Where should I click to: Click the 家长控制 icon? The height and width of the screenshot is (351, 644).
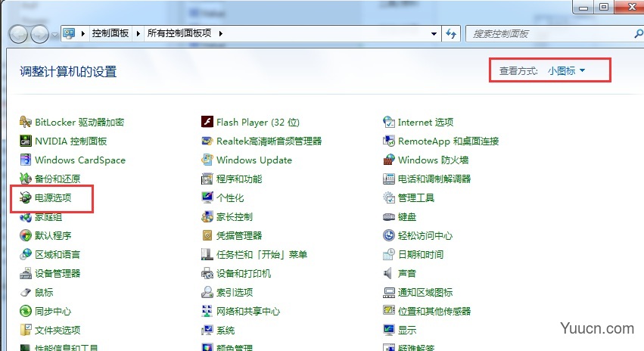click(x=207, y=216)
